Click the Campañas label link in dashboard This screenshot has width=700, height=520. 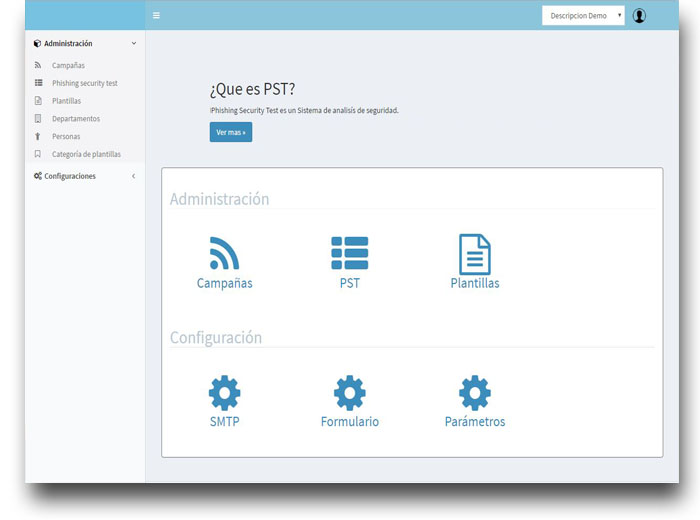[x=224, y=283]
